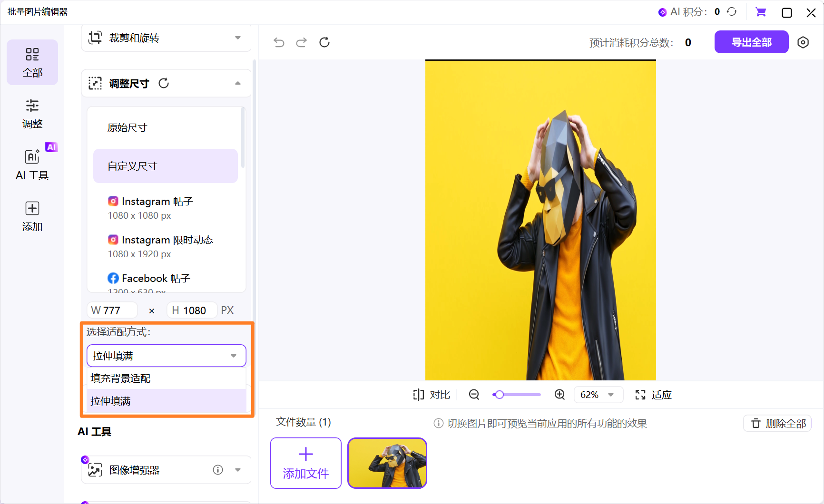Select 填充背景适配 from the fit options
824x504 pixels.
click(120, 378)
